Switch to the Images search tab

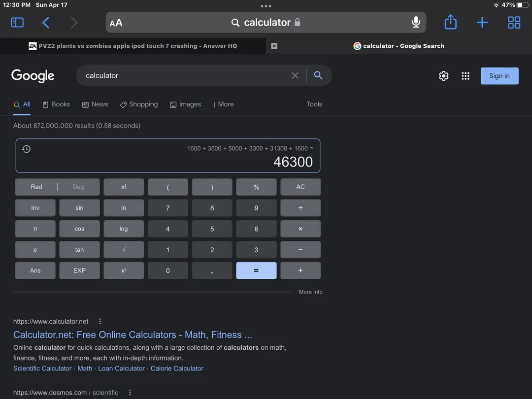[x=185, y=104]
